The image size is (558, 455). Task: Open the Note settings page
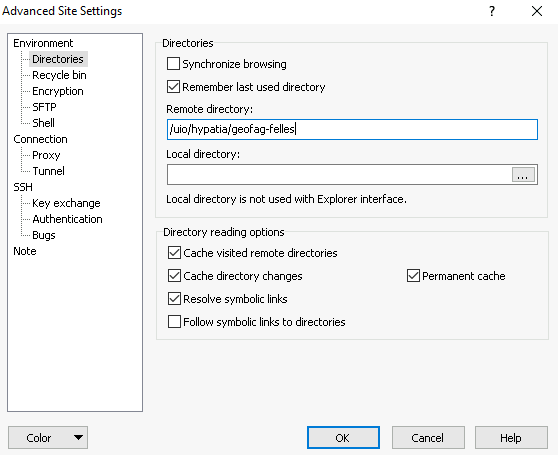pyautogui.click(x=25, y=251)
